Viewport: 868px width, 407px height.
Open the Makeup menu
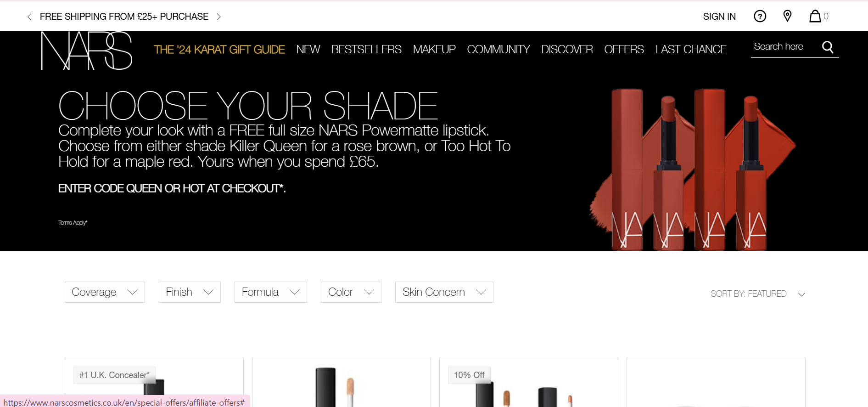pos(434,49)
